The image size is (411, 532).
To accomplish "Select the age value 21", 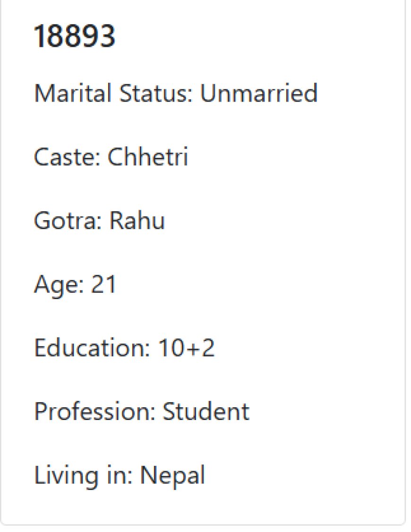I will (103, 284).
